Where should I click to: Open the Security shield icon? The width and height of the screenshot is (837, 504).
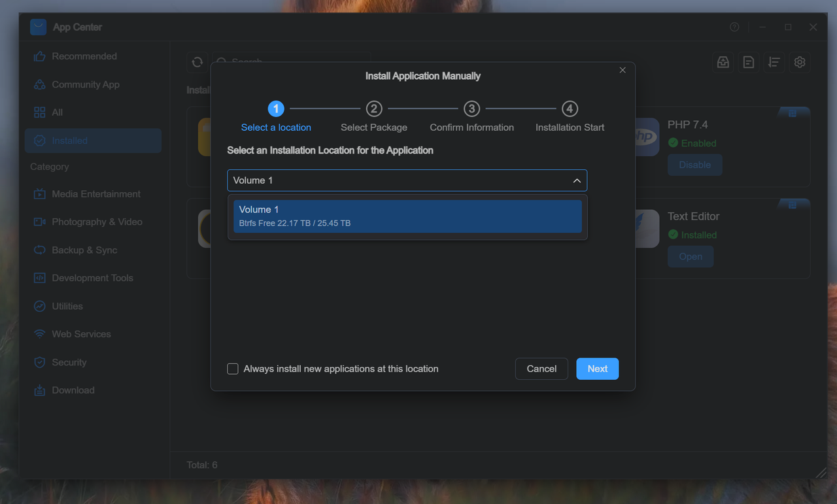[x=39, y=362]
